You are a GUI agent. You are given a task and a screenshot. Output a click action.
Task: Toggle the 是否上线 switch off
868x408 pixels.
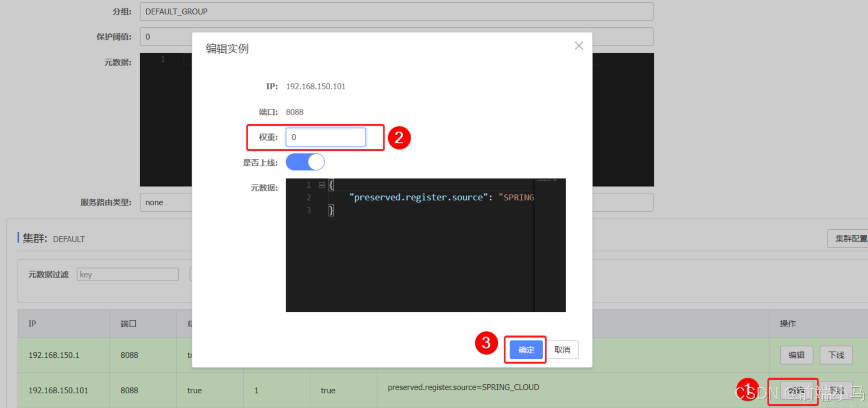[305, 162]
